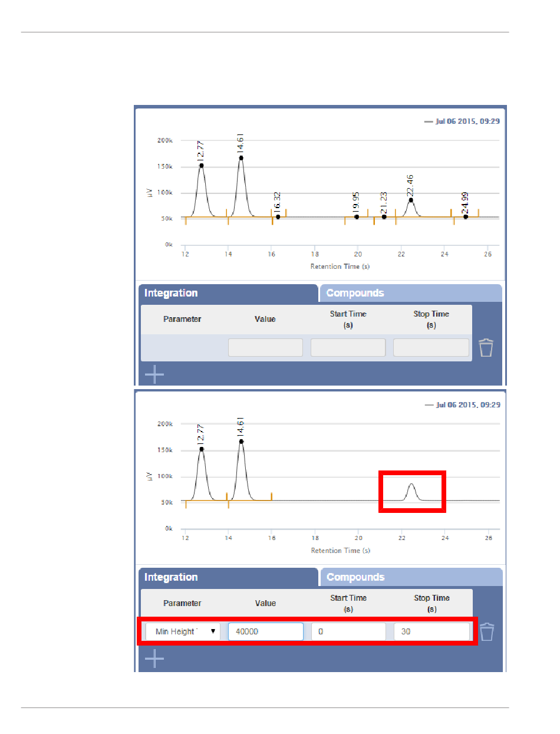
Task: Click the Retention Time (s) axis label in lower chart
Action: click(340, 551)
